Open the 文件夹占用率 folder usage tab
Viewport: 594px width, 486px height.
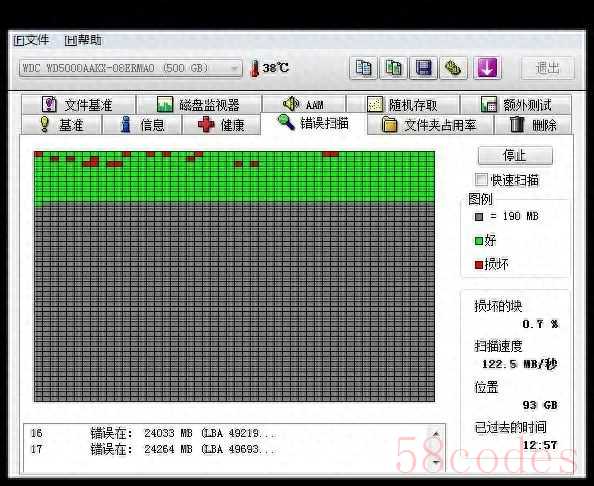click(430, 125)
